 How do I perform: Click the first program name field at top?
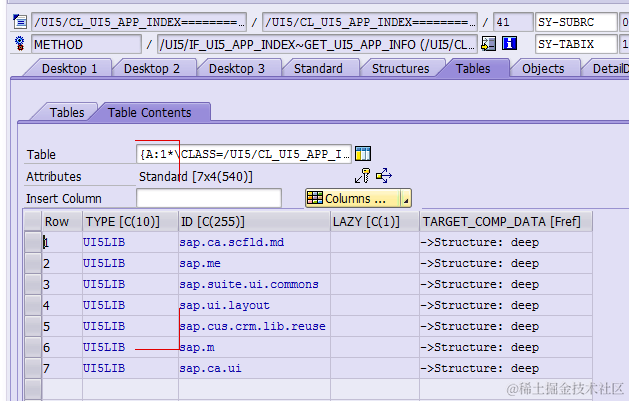139,22
